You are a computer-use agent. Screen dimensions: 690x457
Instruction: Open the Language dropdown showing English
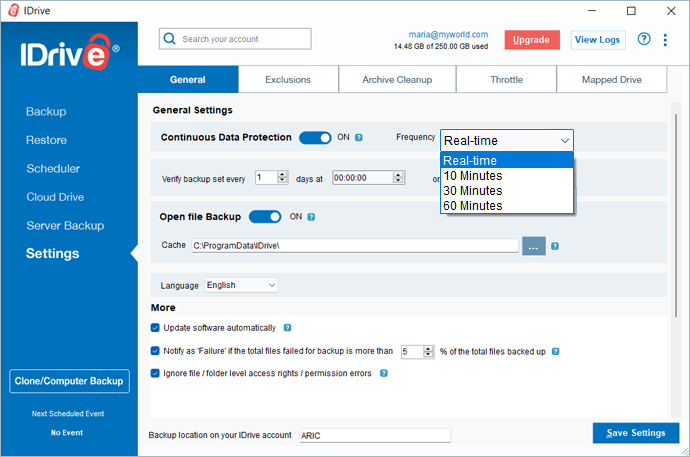[x=241, y=285]
